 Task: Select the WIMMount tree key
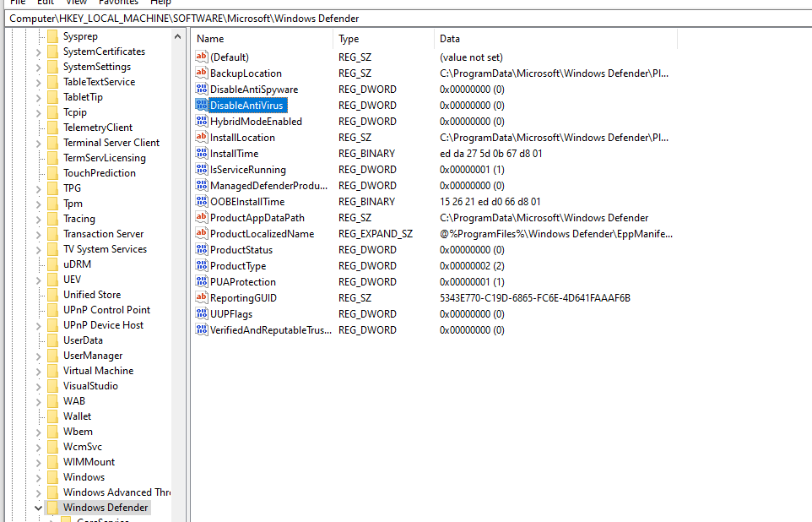click(89, 462)
